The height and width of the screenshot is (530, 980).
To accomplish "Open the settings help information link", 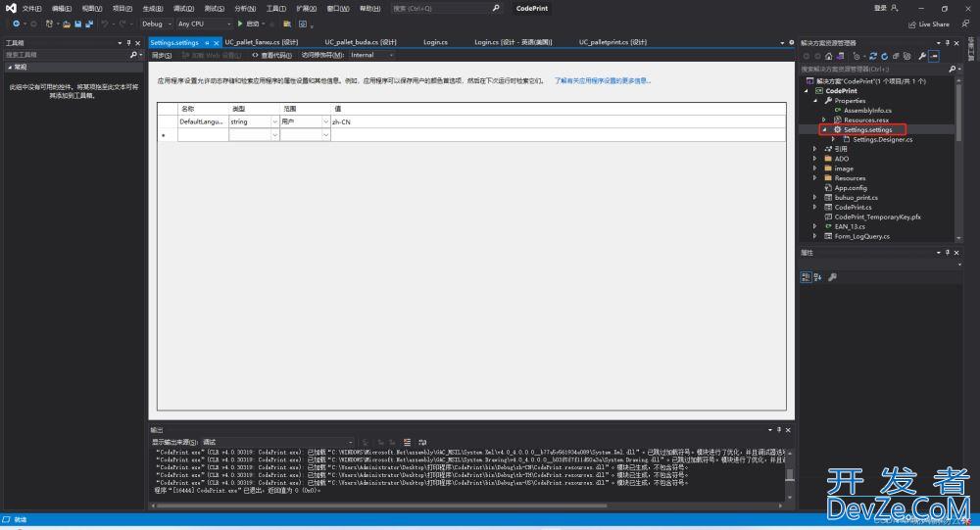I will pos(603,80).
